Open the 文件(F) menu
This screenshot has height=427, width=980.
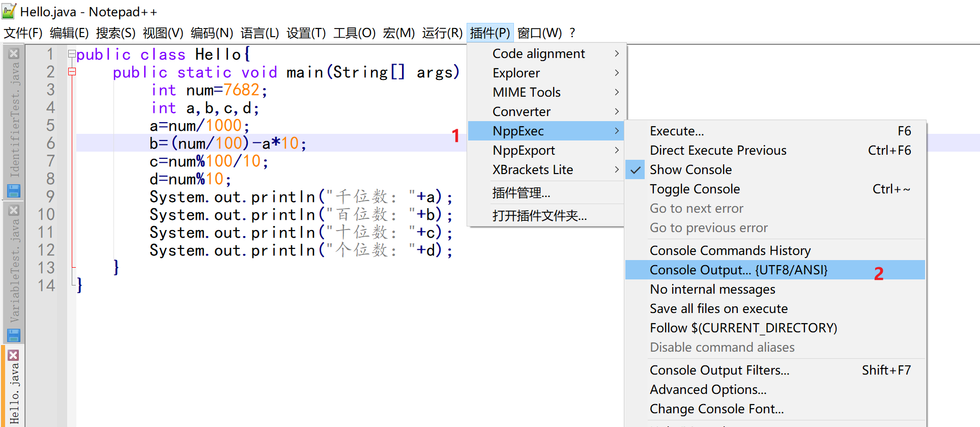coord(23,33)
